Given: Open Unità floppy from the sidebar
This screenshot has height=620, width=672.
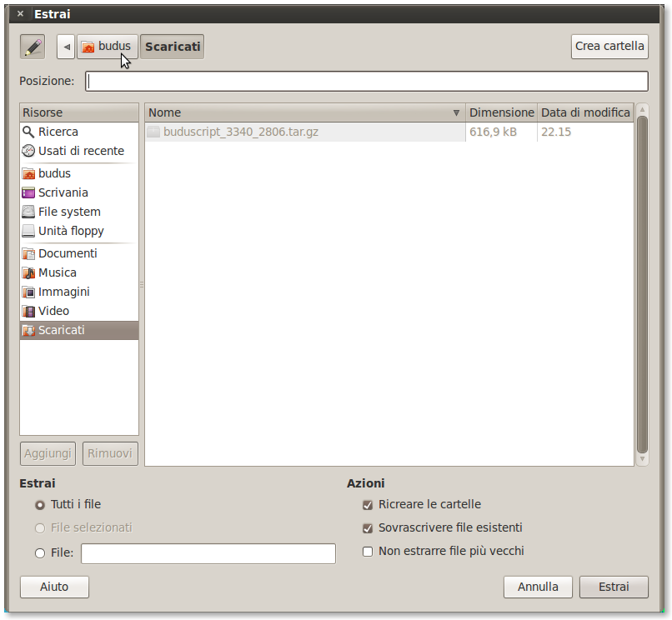Looking at the screenshot, I should [68, 230].
